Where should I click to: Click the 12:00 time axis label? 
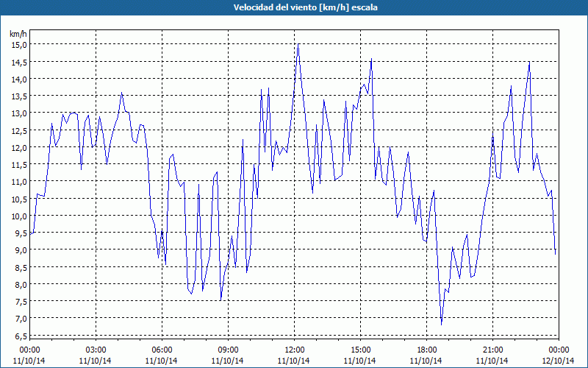tap(295, 350)
